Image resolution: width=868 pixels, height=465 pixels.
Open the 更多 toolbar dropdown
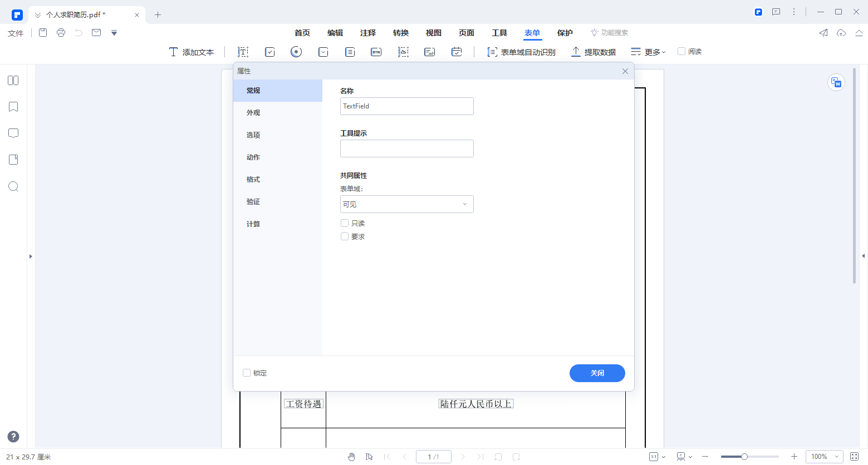(648, 51)
